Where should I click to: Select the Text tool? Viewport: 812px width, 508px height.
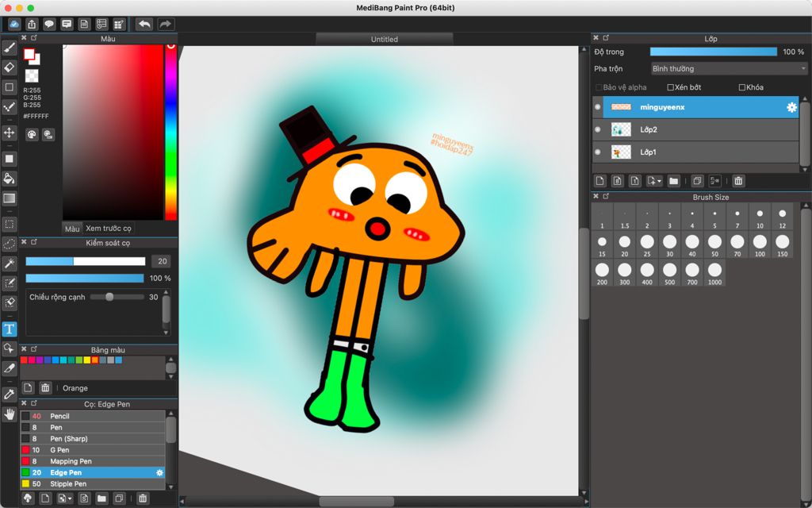point(10,329)
